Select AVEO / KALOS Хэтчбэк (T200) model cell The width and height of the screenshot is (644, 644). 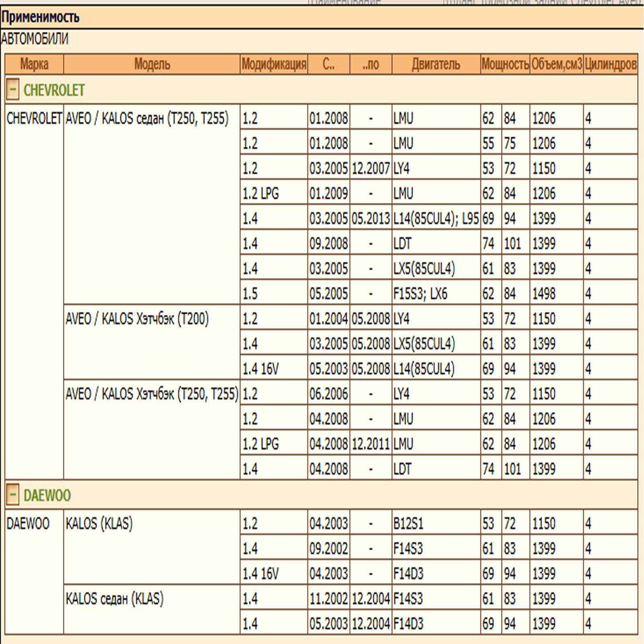click(137, 319)
